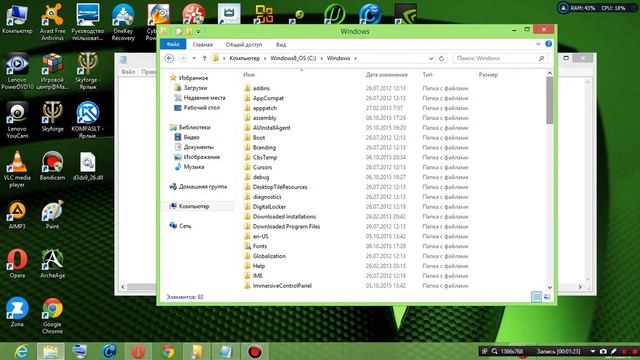
Task: Click the Bandicam record icon in the taskbar
Action: tap(255, 351)
